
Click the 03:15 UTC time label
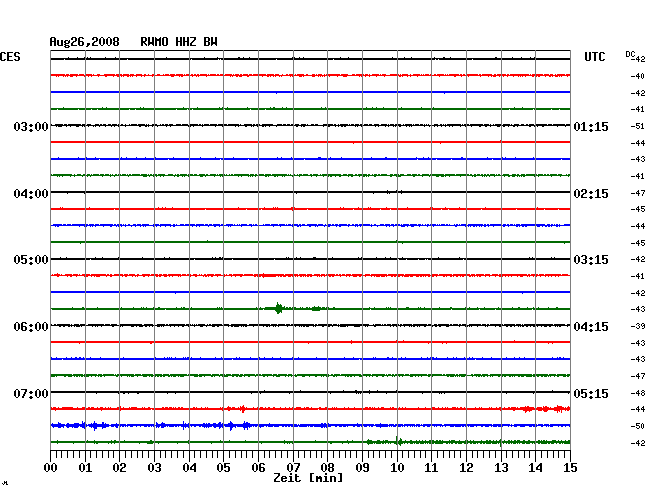(591, 260)
